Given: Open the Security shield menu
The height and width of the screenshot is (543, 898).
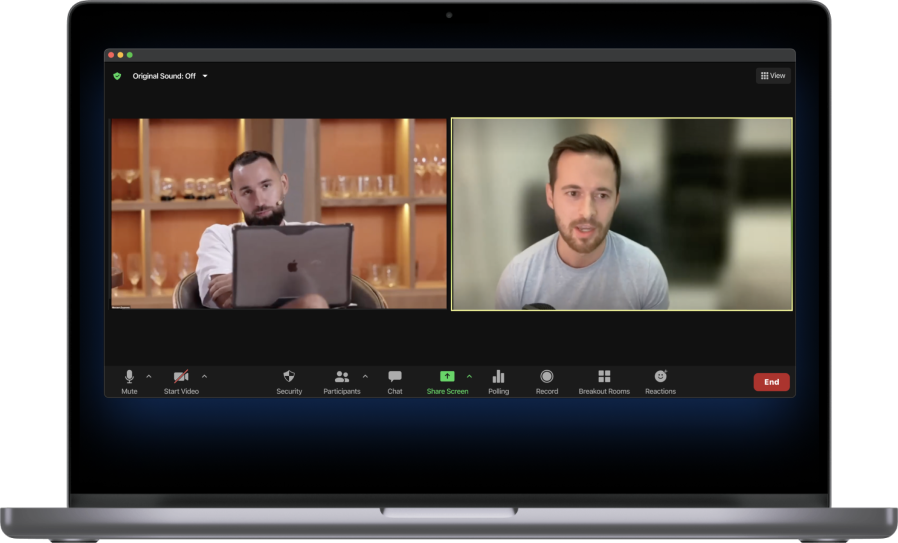Looking at the screenshot, I should [x=289, y=381].
